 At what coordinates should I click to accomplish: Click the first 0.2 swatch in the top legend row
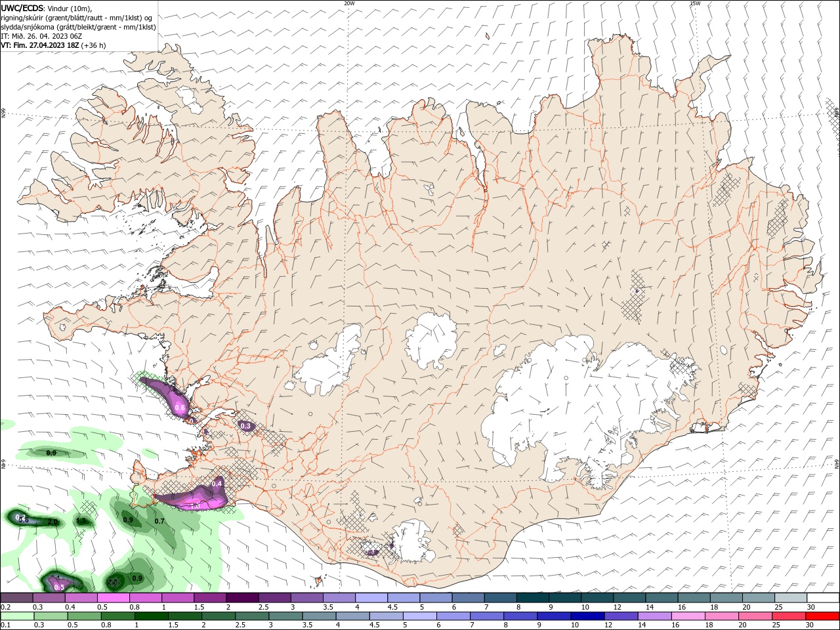17,598
